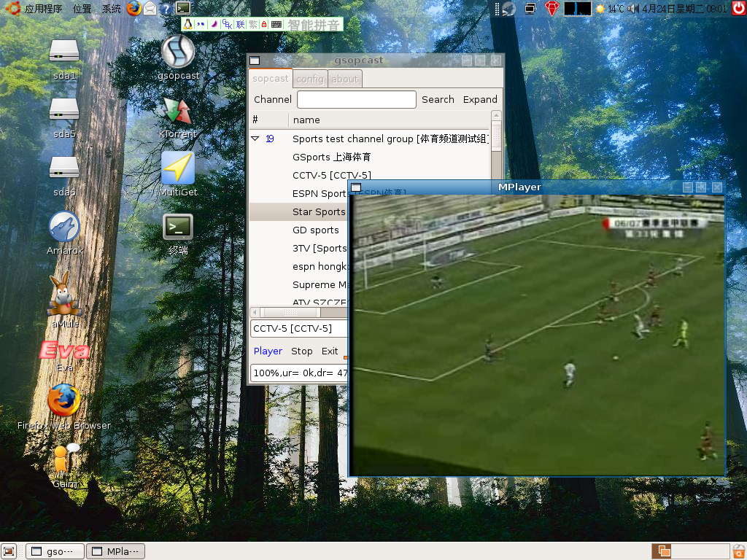The height and width of the screenshot is (560, 747).
Task: Click the CCTV-5 [CCTV-5] channel address field
Action: pos(299,329)
